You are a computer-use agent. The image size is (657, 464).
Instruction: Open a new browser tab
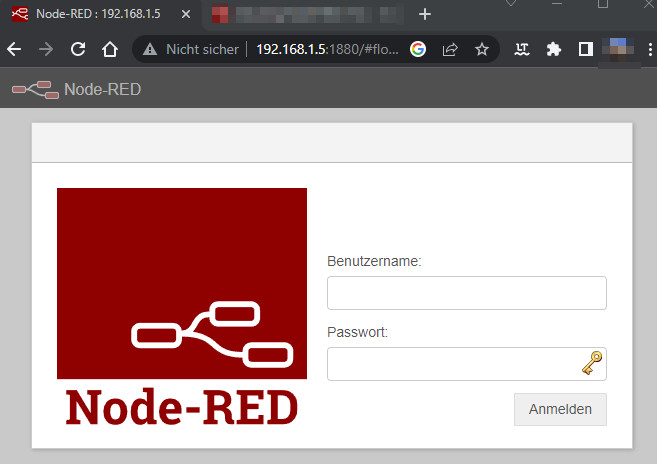[425, 14]
